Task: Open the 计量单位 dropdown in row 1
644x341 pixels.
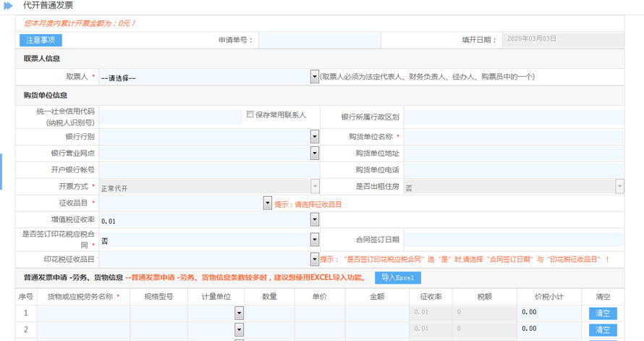Action: (239, 313)
